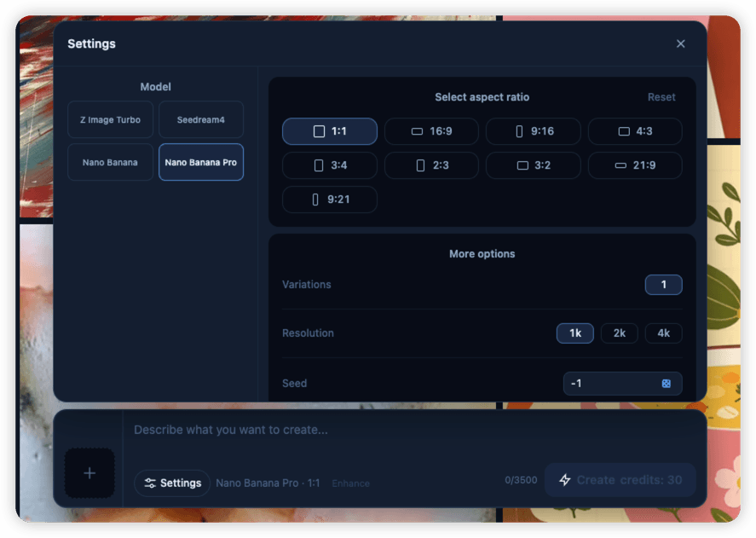Set aspect ratio to 2:3
The width and height of the screenshot is (756, 538).
coord(431,165)
